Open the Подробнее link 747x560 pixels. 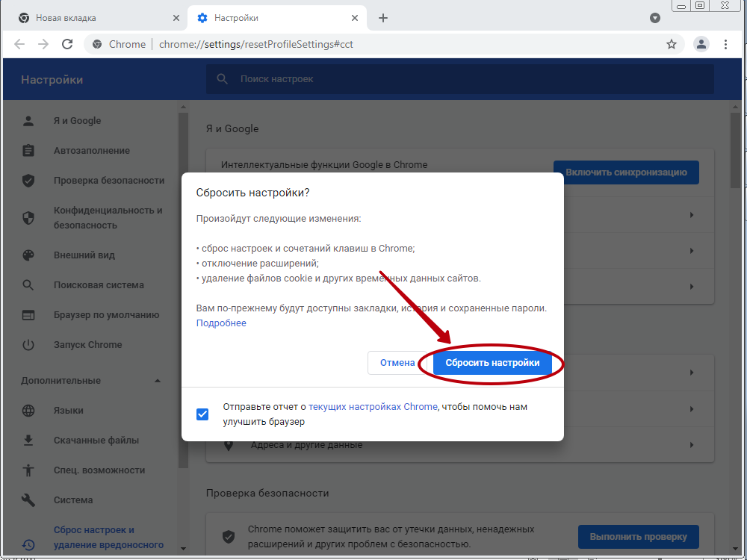[x=221, y=323]
